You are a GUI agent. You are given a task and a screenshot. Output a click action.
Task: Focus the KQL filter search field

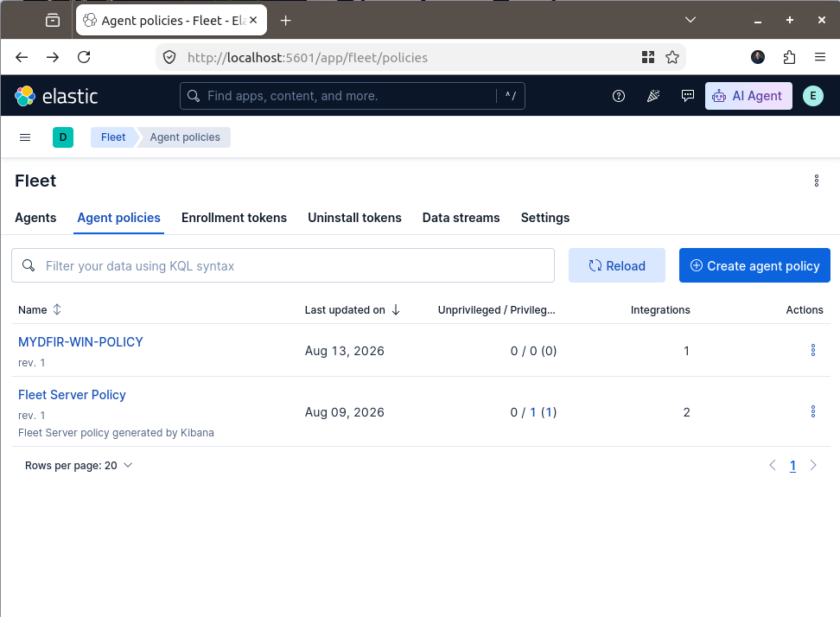(283, 265)
